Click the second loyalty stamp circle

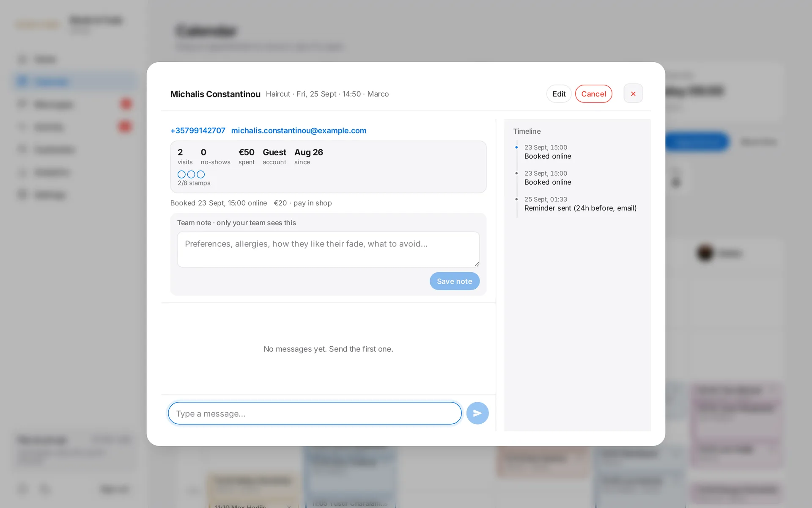pyautogui.click(x=191, y=174)
